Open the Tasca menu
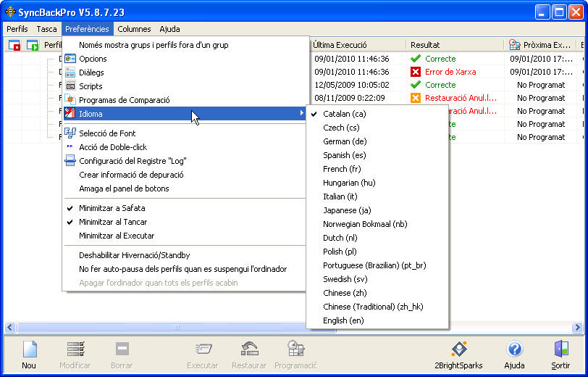Viewport: 588px width, 377px height. (x=46, y=29)
